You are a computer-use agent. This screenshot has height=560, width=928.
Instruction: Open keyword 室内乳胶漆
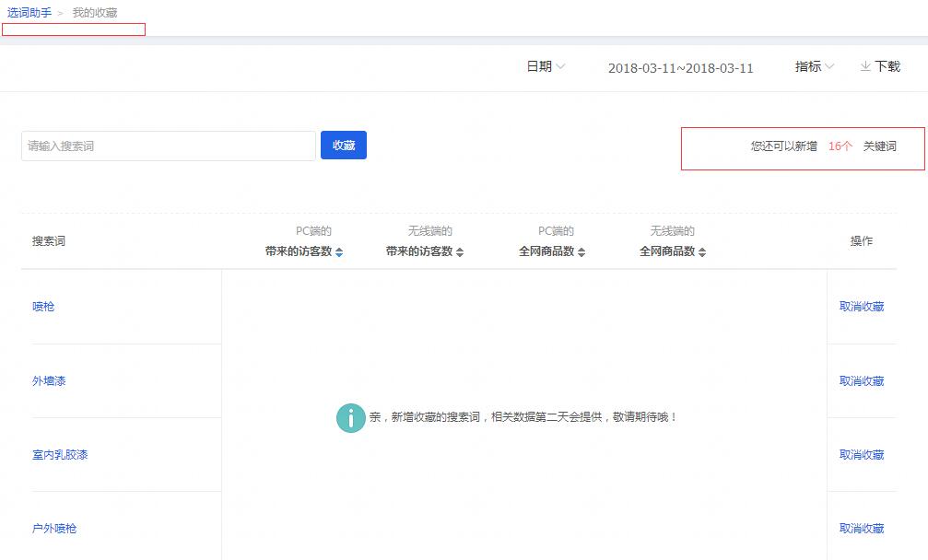point(60,455)
